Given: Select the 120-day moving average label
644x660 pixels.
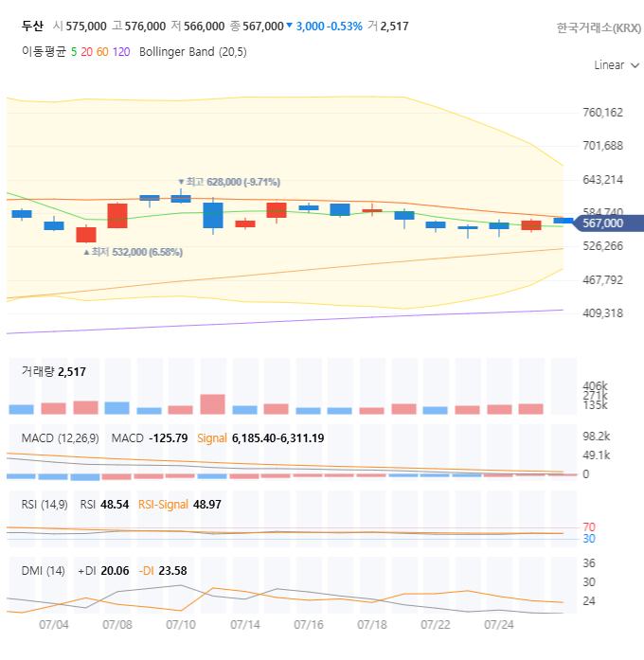Looking at the screenshot, I should [121, 52].
